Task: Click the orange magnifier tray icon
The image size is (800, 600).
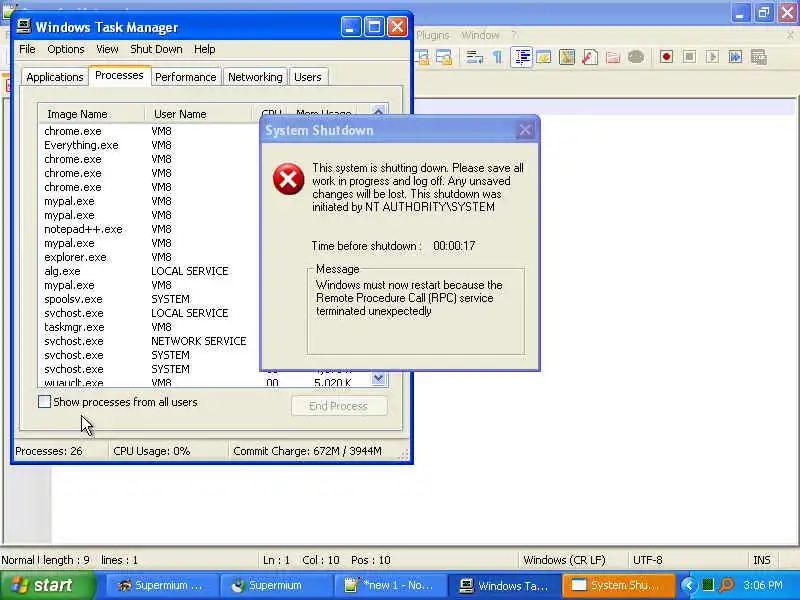Action: [726, 585]
